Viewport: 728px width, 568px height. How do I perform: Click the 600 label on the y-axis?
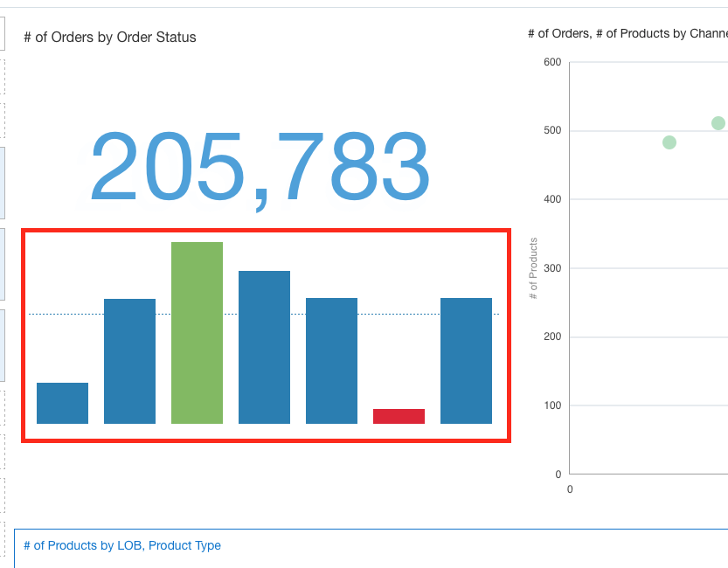552,62
